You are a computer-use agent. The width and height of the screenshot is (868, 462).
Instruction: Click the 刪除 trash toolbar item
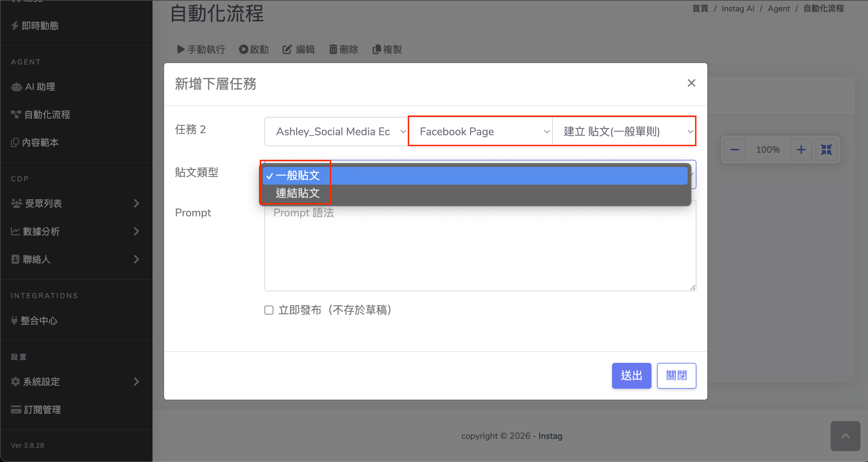pyautogui.click(x=343, y=49)
